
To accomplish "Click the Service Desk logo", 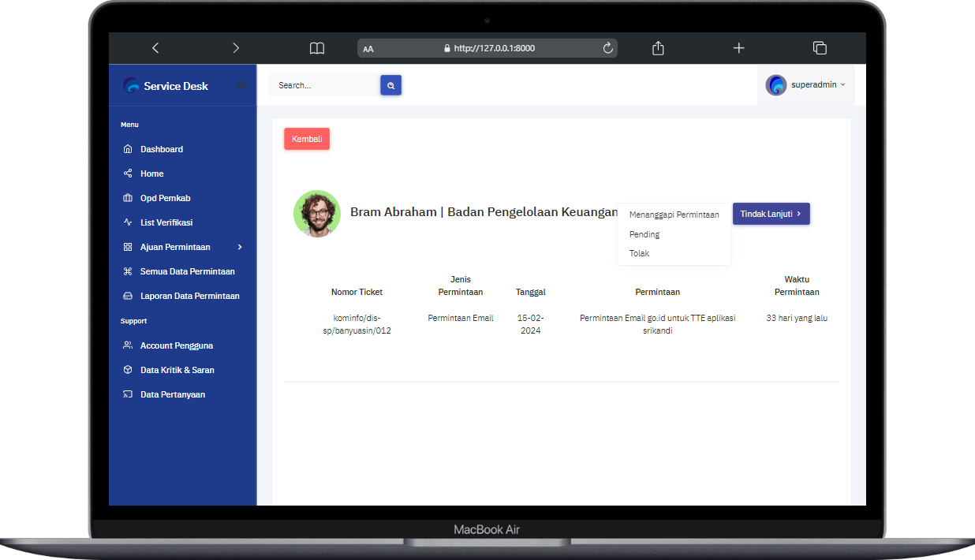I will pyautogui.click(x=166, y=86).
